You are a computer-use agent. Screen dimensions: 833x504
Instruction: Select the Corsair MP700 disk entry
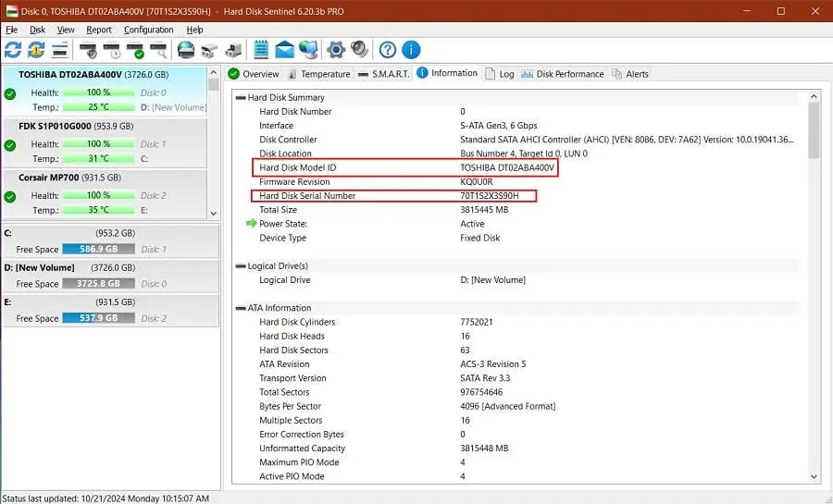105,194
